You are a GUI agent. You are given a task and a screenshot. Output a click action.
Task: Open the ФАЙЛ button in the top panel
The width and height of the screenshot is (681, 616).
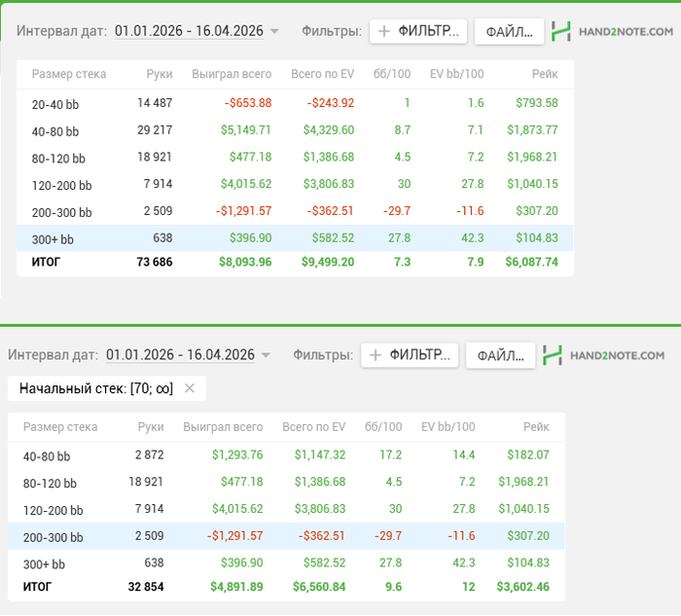(509, 32)
